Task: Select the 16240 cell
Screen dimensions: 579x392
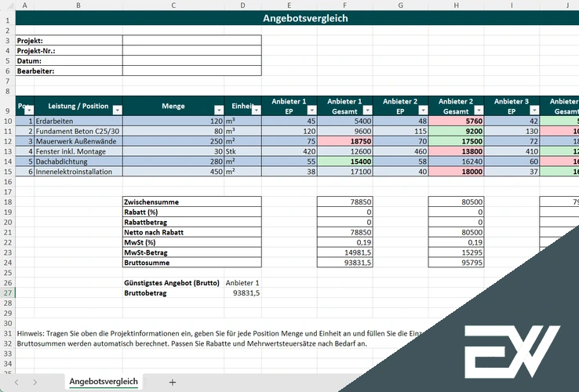Action: (456, 162)
